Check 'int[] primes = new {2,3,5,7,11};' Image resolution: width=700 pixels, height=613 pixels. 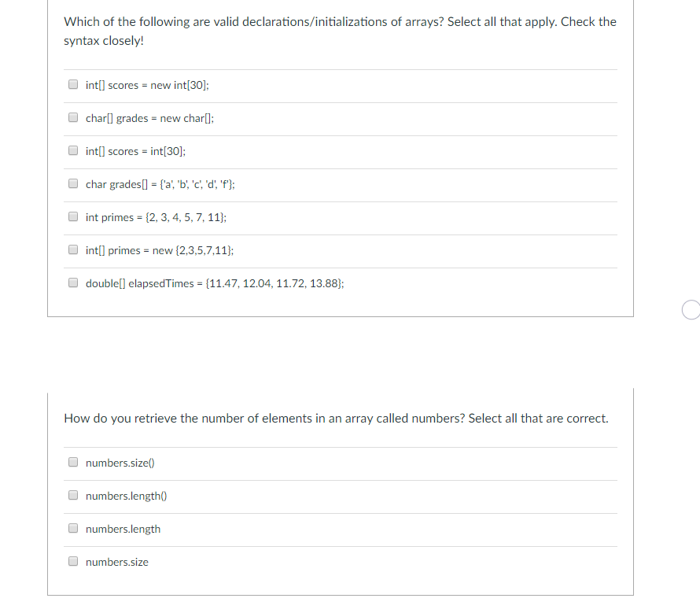(72, 249)
